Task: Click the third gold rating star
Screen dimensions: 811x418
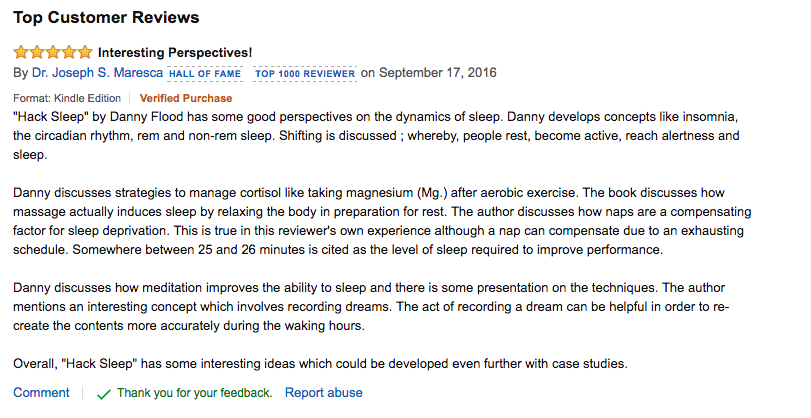Action: (x=53, y=52)
